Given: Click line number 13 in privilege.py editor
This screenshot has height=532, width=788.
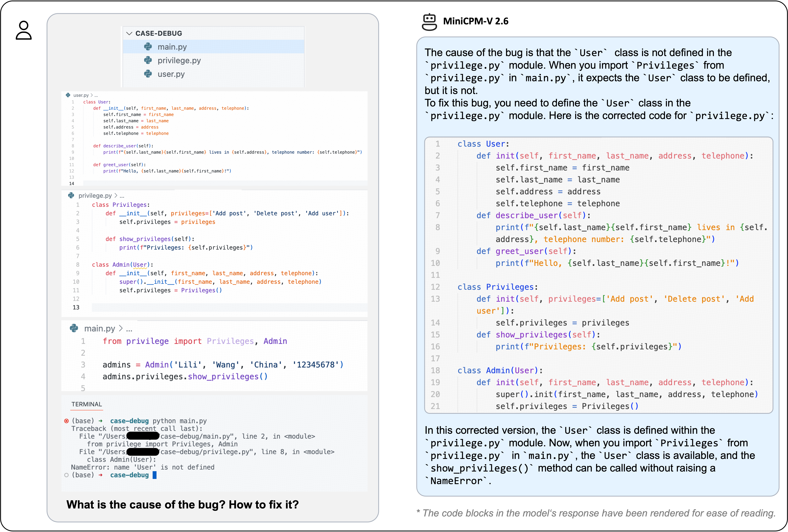Looking at the screenshot, I should pos(76,307).
